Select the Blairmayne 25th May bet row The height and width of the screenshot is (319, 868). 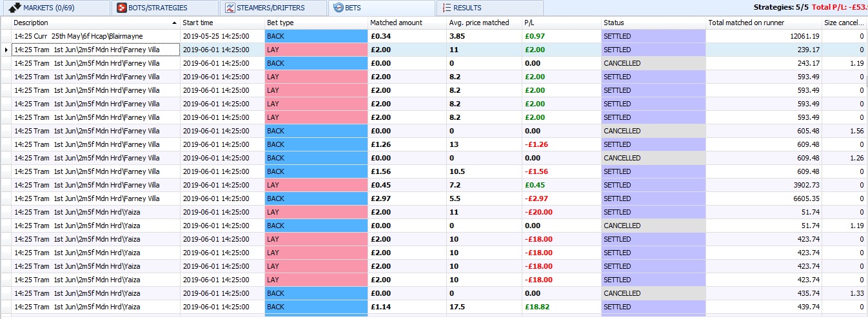(434, 36)
